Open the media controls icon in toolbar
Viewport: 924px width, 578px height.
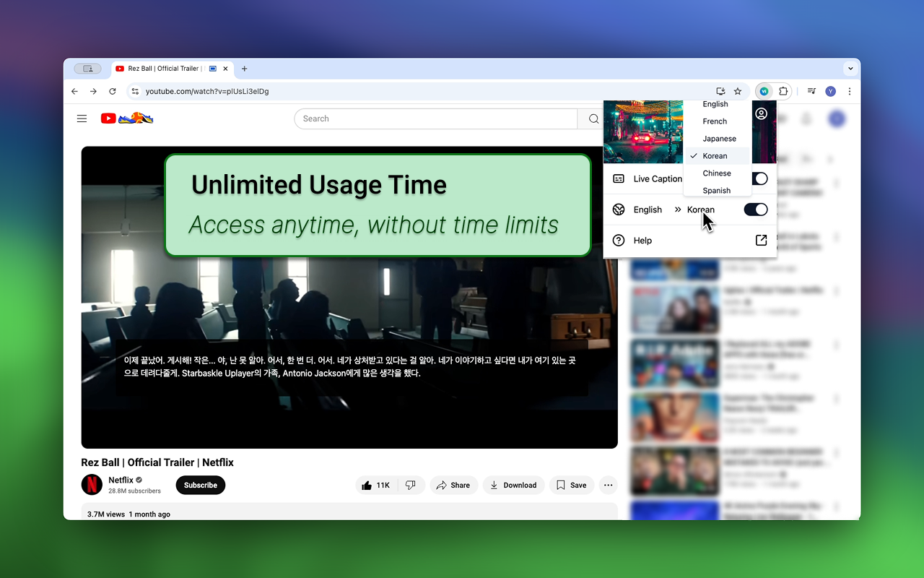pyautogui.click(x=812, y=92)
